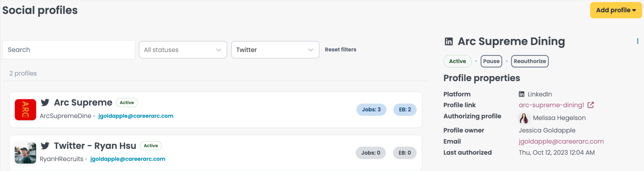Screen dimensions: 644x171
Task: Click Ryan Hsu's profile photo
Action: pyautogui.click(x=25, y=153)
